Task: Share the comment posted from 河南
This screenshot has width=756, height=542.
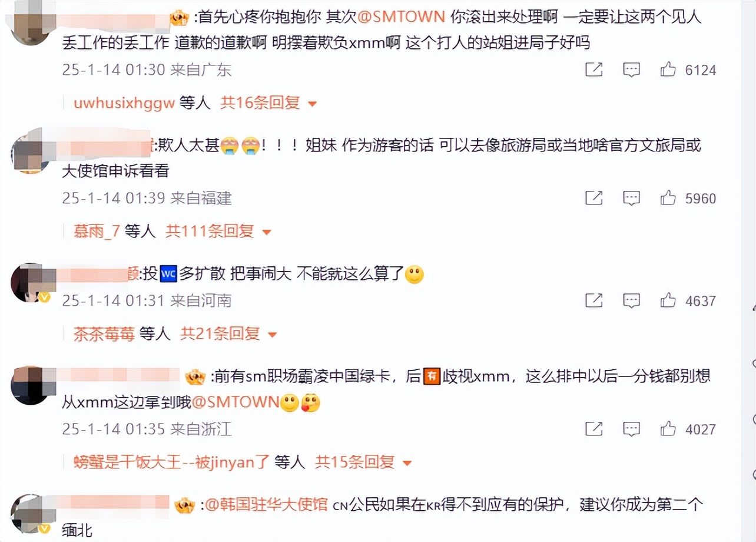Action: pos(594,300)
